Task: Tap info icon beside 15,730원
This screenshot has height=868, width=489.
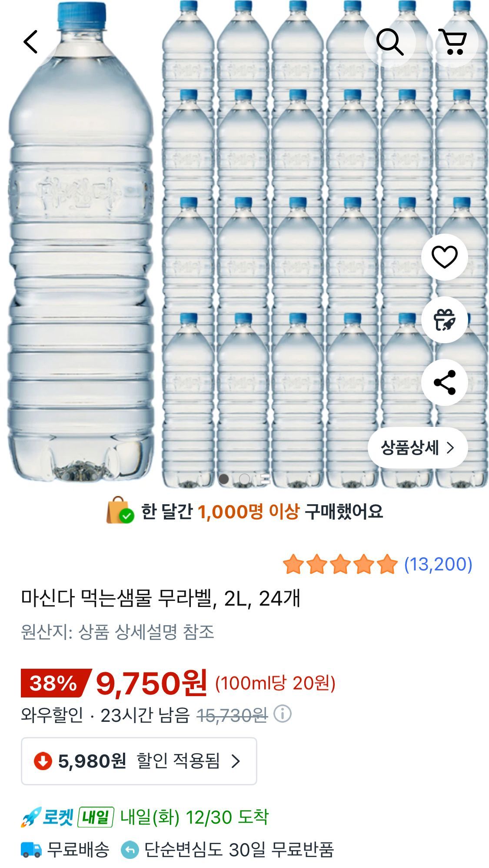Action: coord(283,714)
